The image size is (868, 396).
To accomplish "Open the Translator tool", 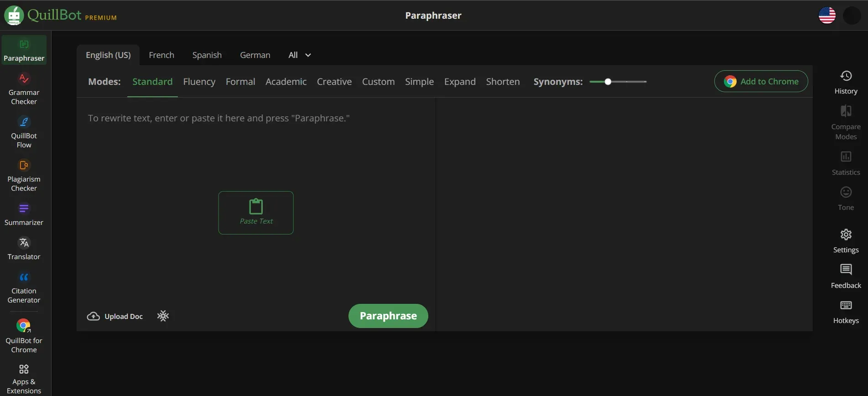I will (24, 249).
